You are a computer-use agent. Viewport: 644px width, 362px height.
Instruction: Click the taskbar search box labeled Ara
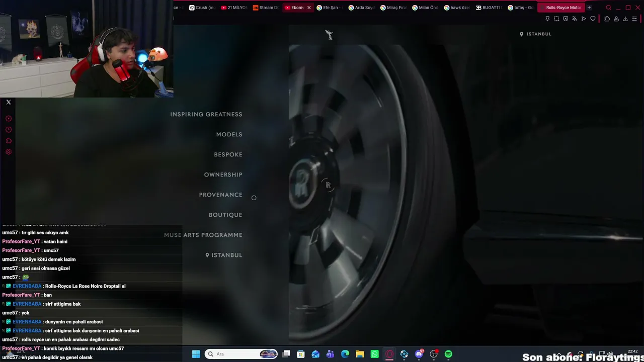[x=242, y=354]
